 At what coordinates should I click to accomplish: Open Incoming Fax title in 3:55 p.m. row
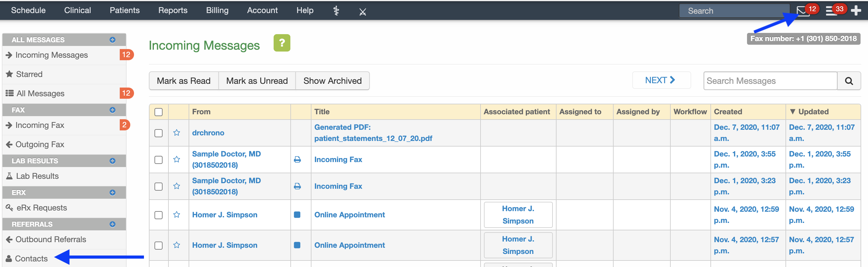tap(338, 160)
